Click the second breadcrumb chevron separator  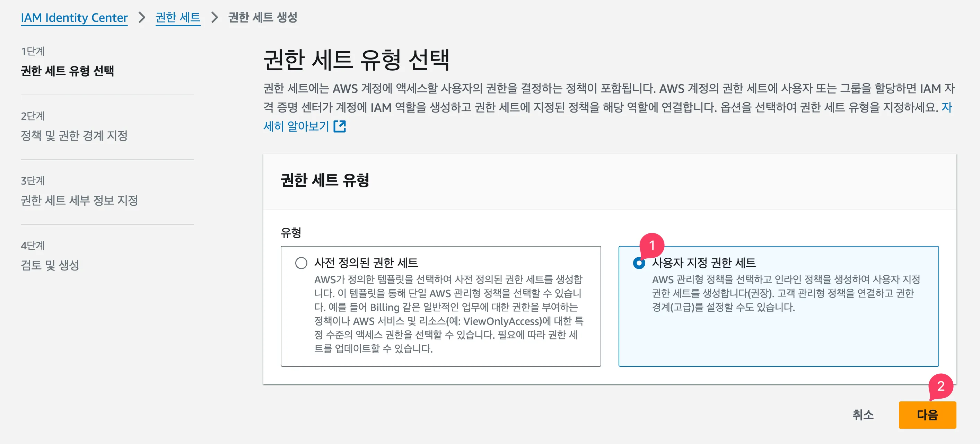tap(215, 17)
